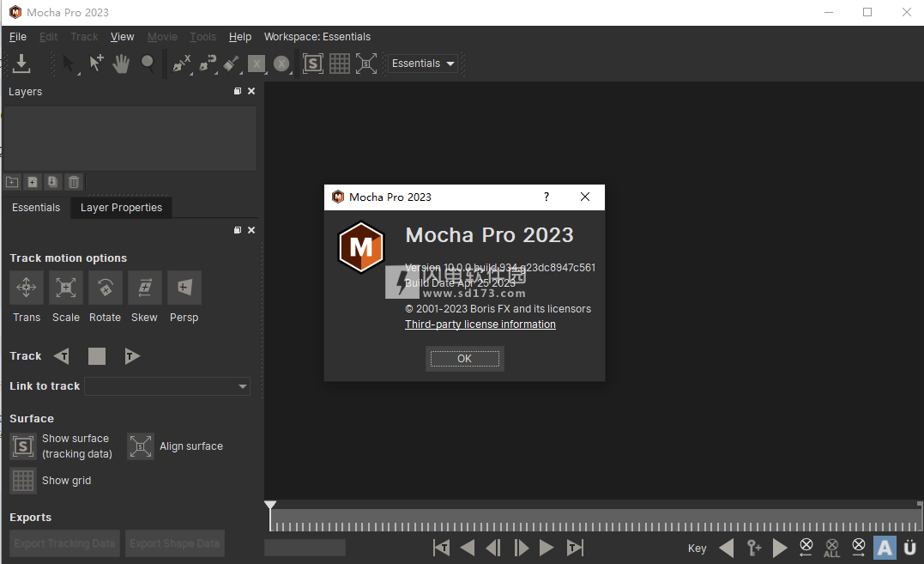Viewport: 924px width, 564px height.
Task: Toggle the Überkey Ü button
Action: [910, 548]
